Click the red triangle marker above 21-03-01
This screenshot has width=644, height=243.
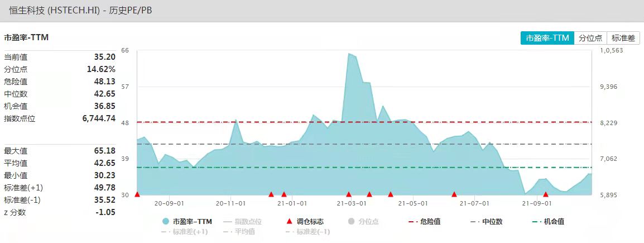click(x=349, y=194)
